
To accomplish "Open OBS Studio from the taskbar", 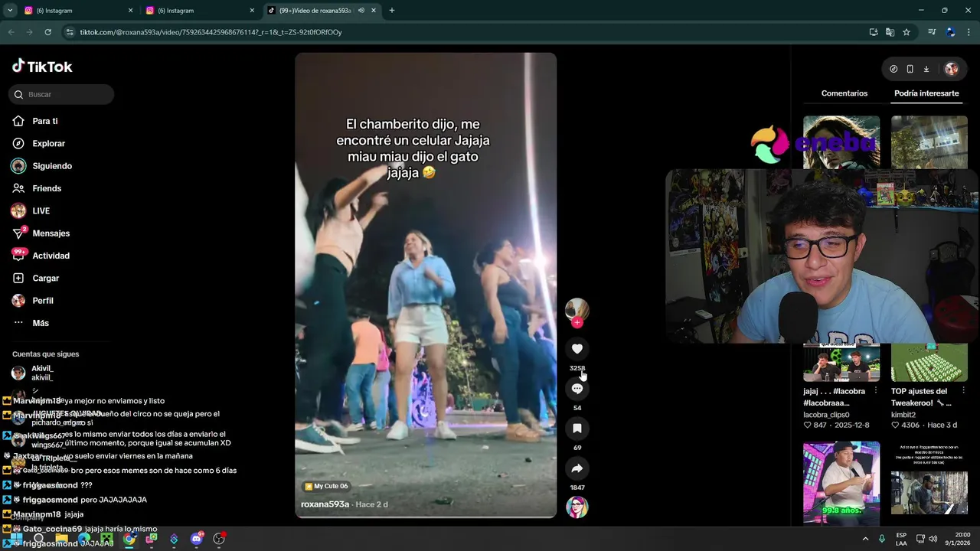I will [x=219, y=539].
